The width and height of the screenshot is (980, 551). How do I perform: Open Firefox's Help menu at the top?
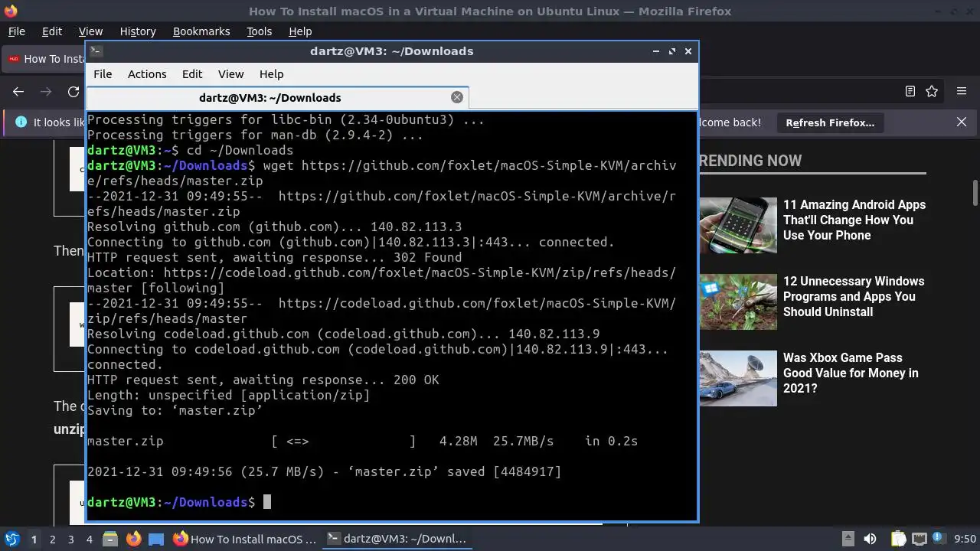(x=300, y=31)
